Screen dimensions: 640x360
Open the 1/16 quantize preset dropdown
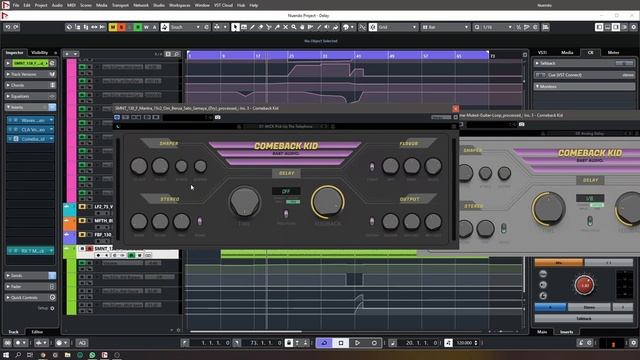click(497, 27)
